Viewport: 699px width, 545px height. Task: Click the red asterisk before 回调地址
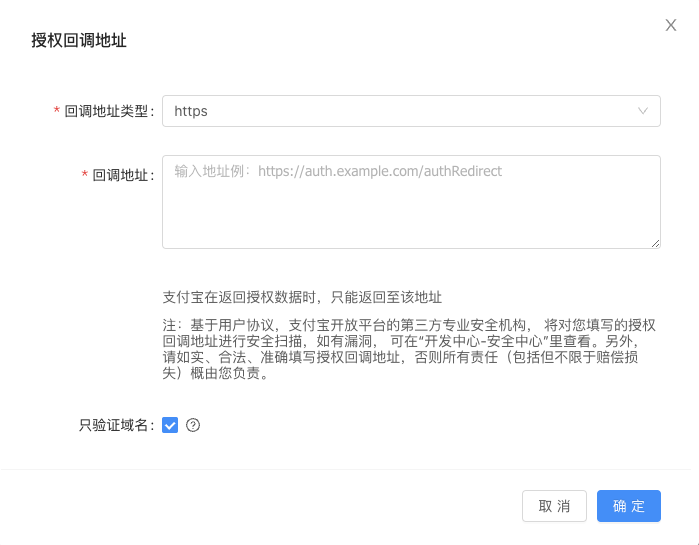[x=85, y=175]
